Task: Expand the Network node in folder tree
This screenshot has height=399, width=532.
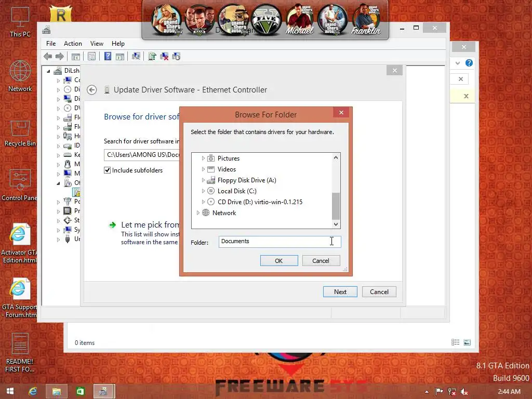Action: tap(198, 212)
